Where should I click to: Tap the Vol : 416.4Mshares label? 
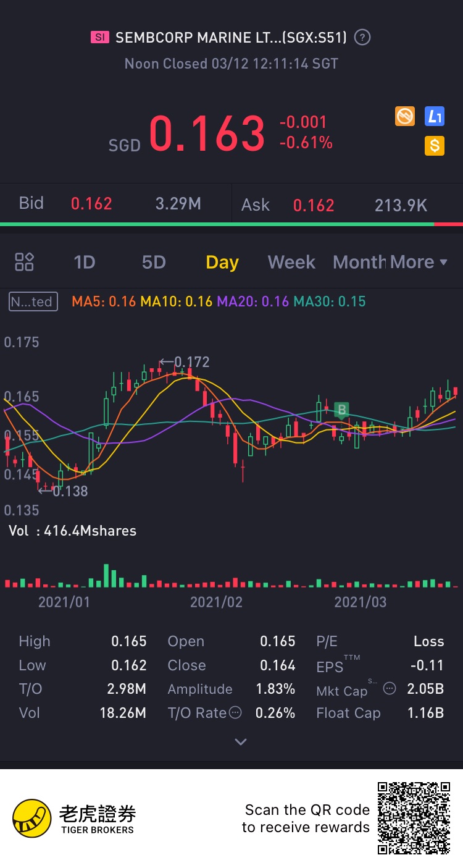(x=72, y=531)
